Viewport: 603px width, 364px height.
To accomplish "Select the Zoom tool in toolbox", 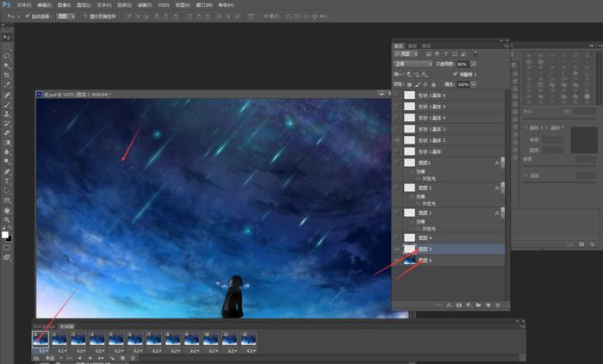I will [x=7, y=219].
